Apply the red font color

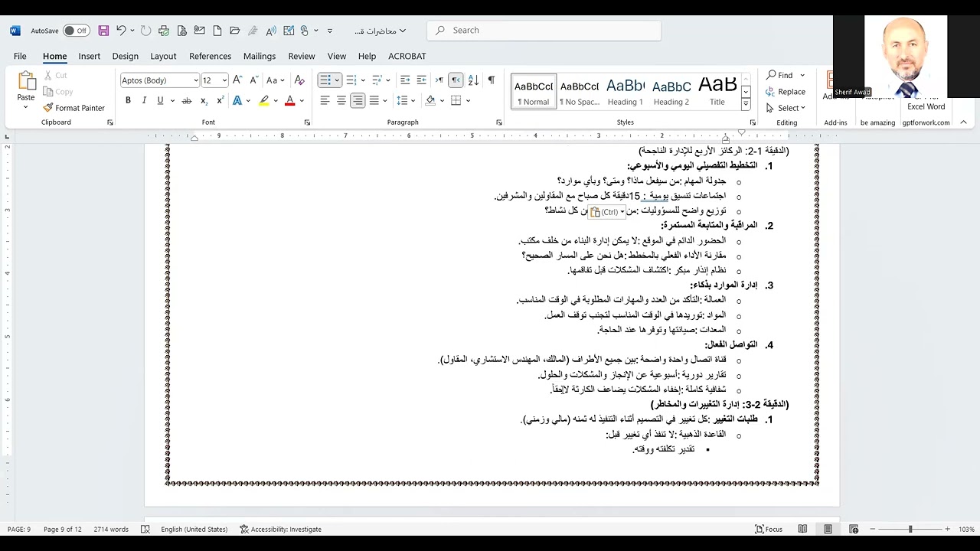pos(289,100)
